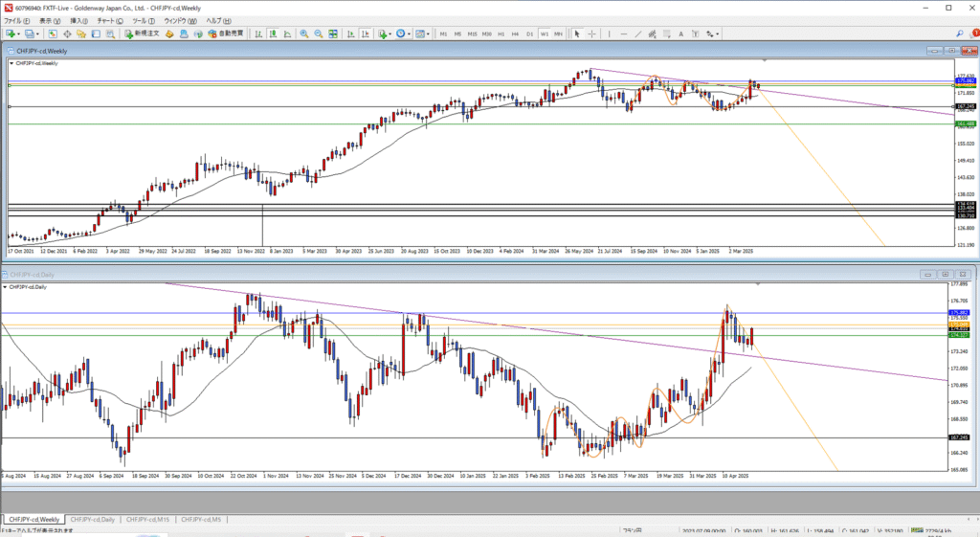Image resolution: width=980 pixels, height=537 pixels.
Task: Open the MetaEditor yellow book icon
Action: pos(169,34)
